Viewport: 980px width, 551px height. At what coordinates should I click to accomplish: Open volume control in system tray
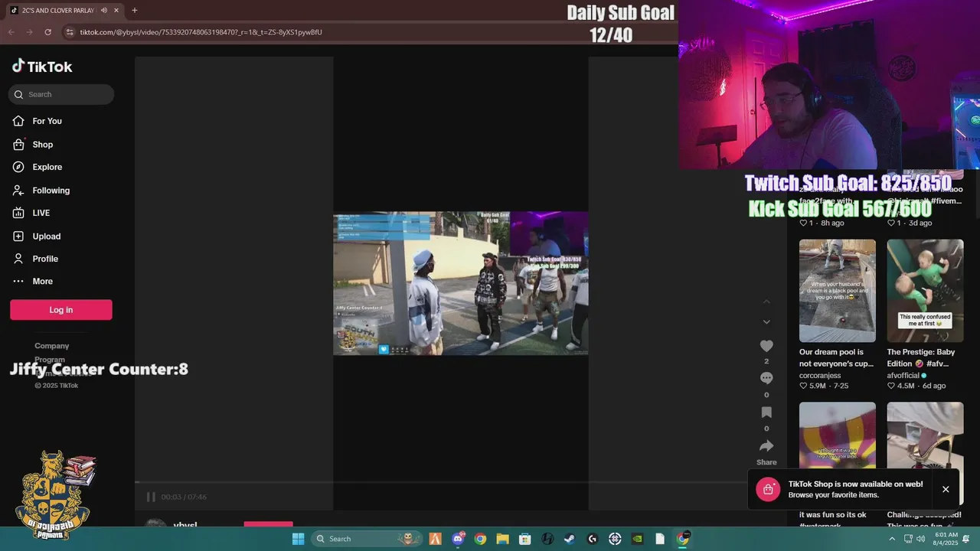919,539
